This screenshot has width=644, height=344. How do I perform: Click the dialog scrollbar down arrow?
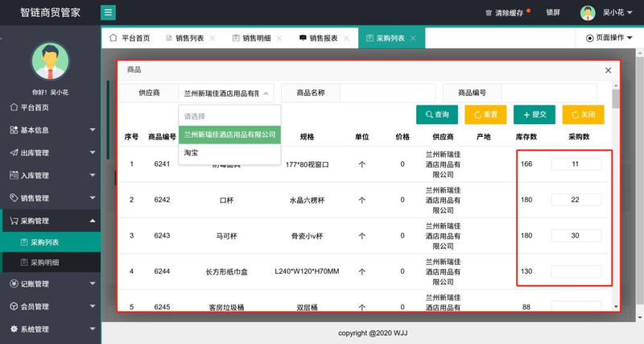coord(616,307)
